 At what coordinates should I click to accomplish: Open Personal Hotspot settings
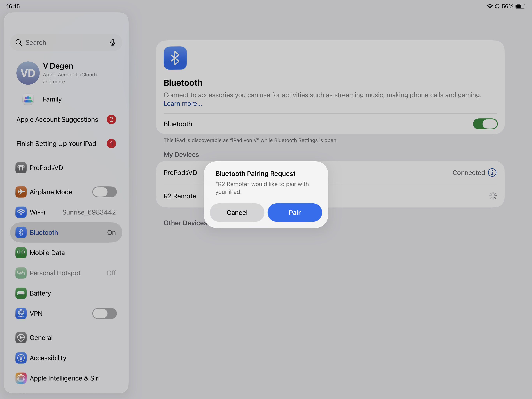(x=66, y=273)
